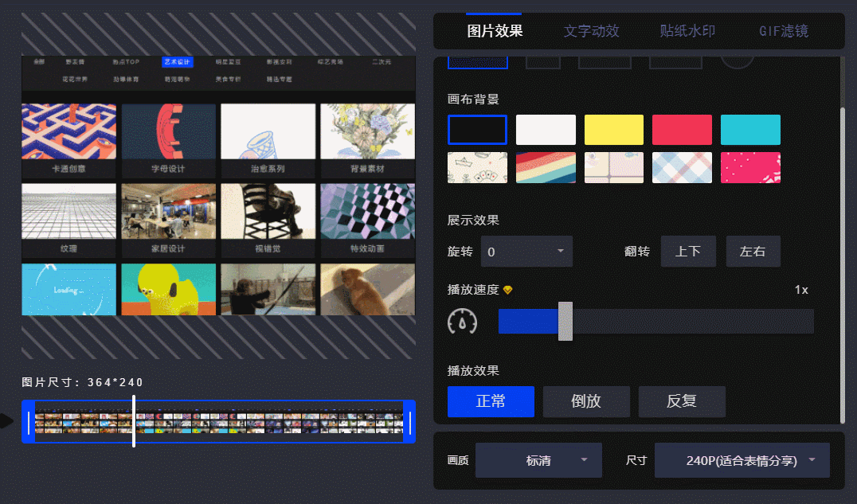
Task: Enable 倒放 reverse playback mode
Action: click(x=586, y=401)
